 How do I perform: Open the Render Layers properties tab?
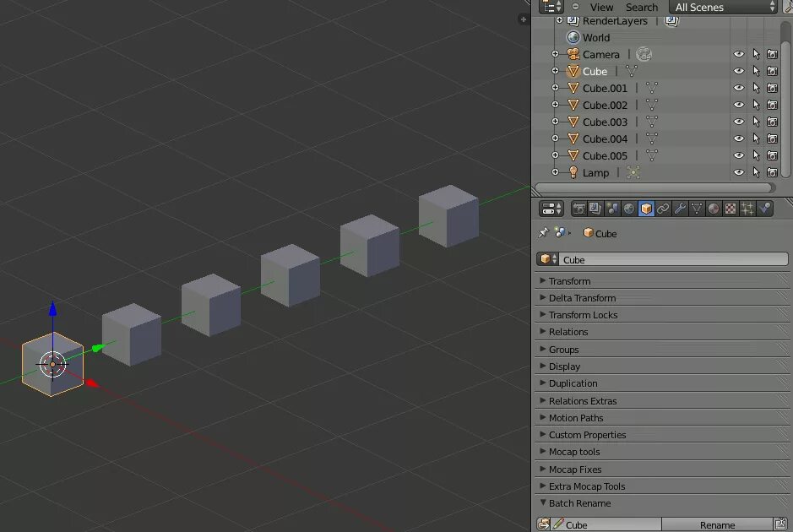595,209
